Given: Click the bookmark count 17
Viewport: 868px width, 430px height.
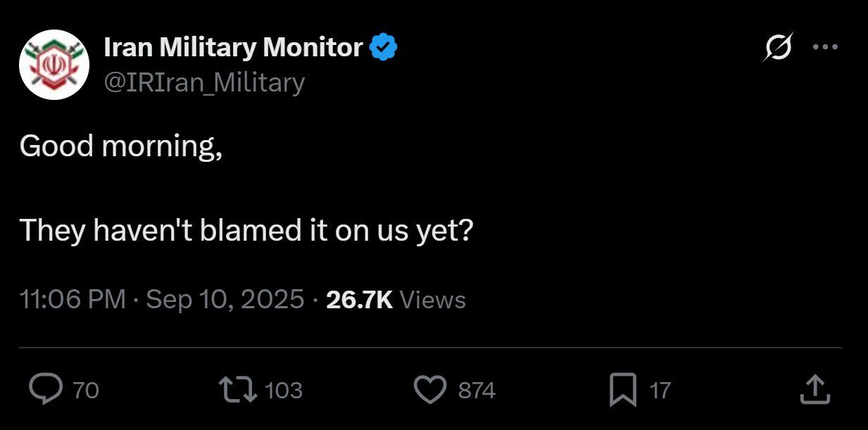Looking at the screenshot, I should click(x=660, y=390).
